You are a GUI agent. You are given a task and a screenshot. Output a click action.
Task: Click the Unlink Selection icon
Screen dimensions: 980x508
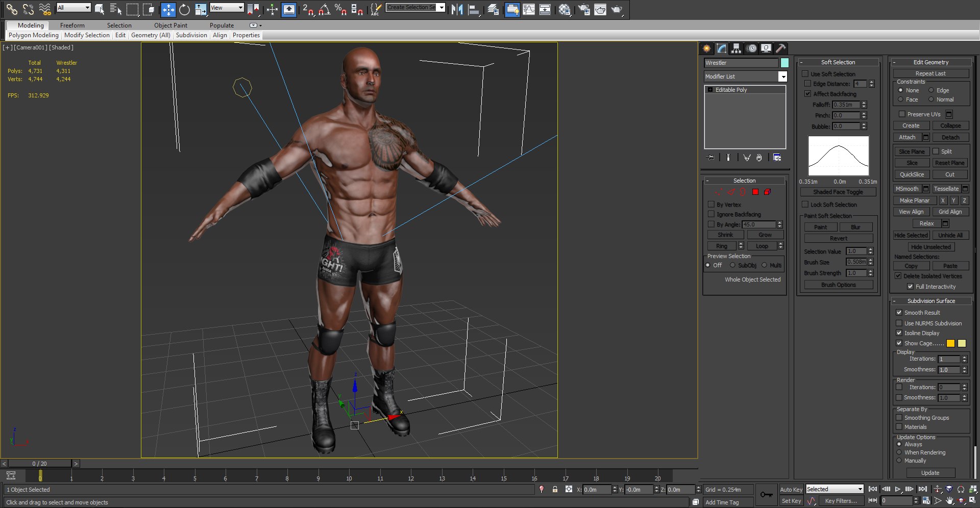click(x=28, y=9)
